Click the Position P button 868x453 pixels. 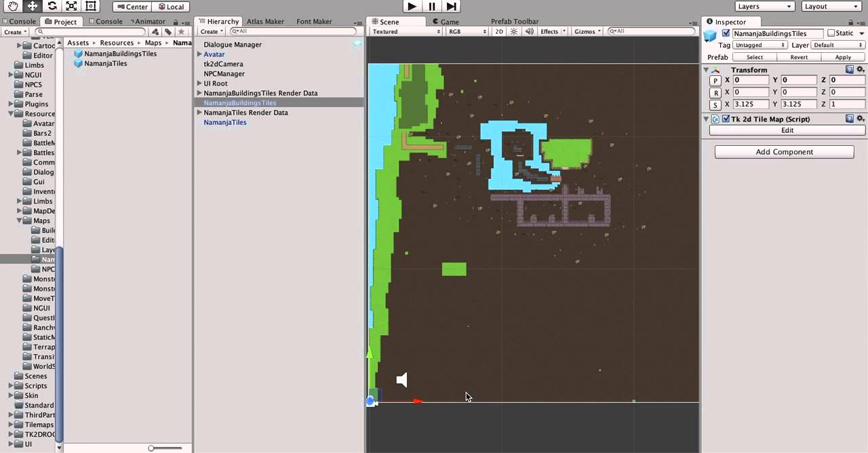tap(715, 80)
